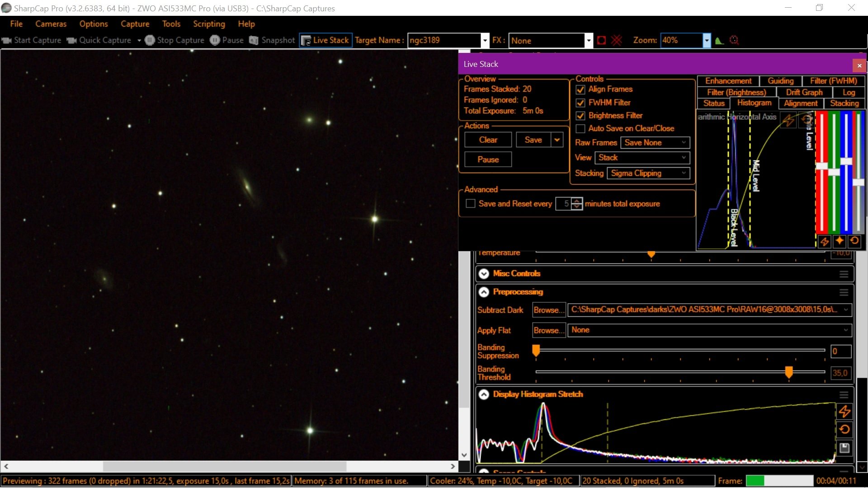Open the View Stack dropdown

[642, 158]
